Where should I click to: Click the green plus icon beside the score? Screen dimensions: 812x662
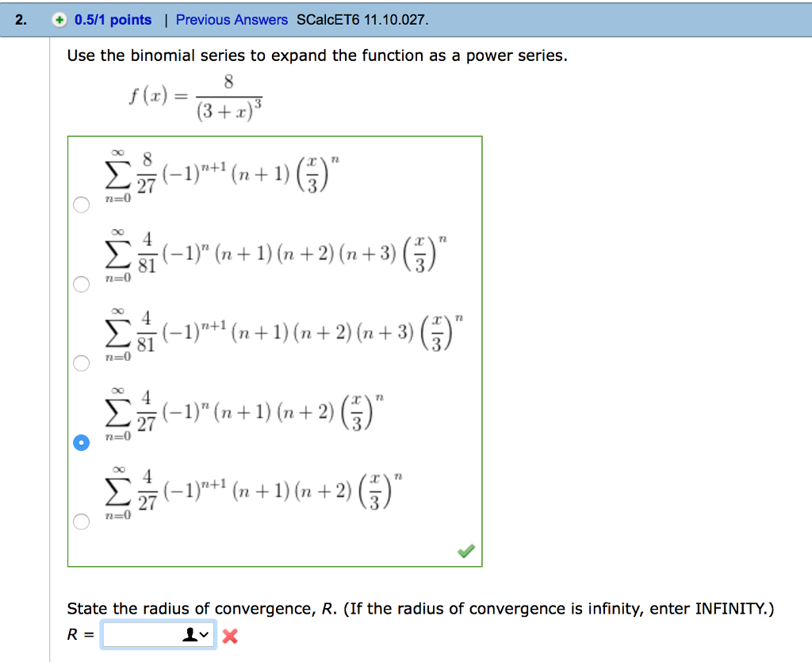click(59, 20)
